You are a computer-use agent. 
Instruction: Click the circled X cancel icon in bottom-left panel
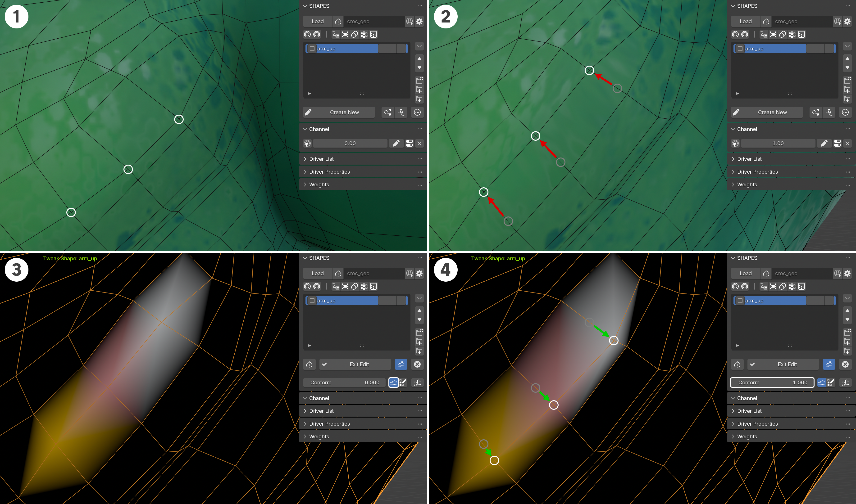point(417,364)
